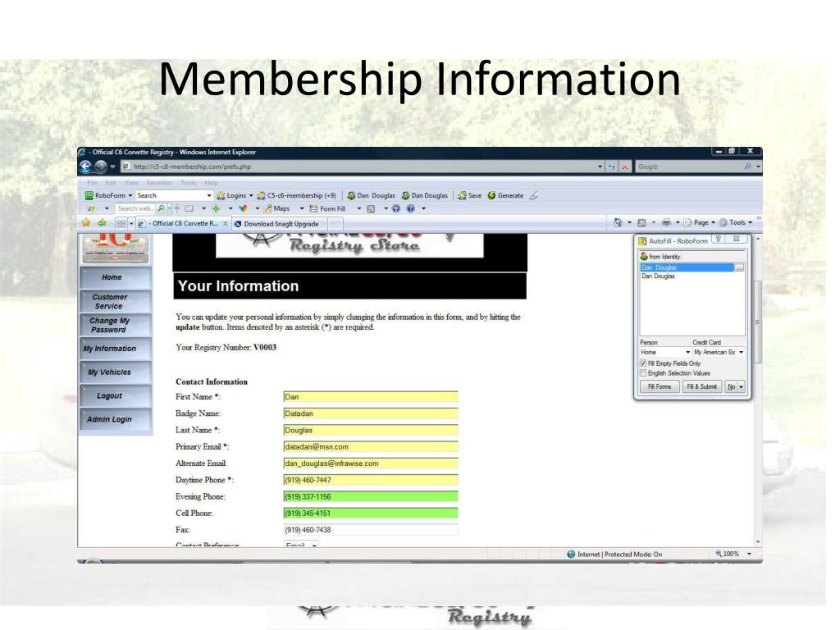The image size is (840, 630).
Task: Toggle English Selection Values checkbox
Action: coord(643,373)
